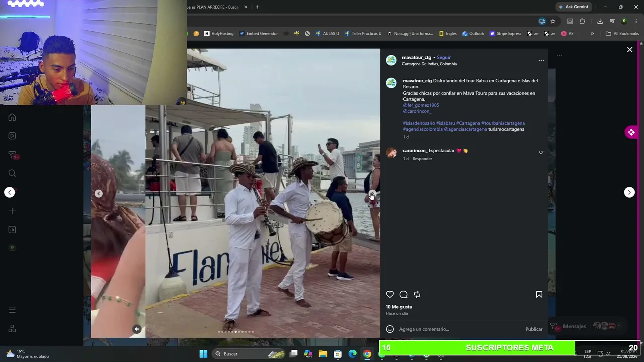
Task: Open Cartagena De Indias, Colombia location
Action: click(x=429, y=64)
